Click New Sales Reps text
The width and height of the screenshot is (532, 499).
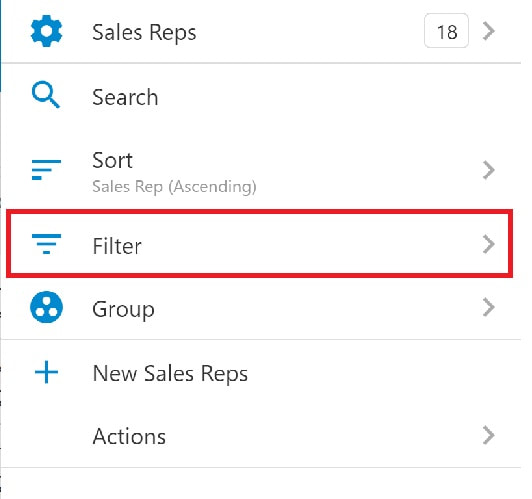point(170,374)
